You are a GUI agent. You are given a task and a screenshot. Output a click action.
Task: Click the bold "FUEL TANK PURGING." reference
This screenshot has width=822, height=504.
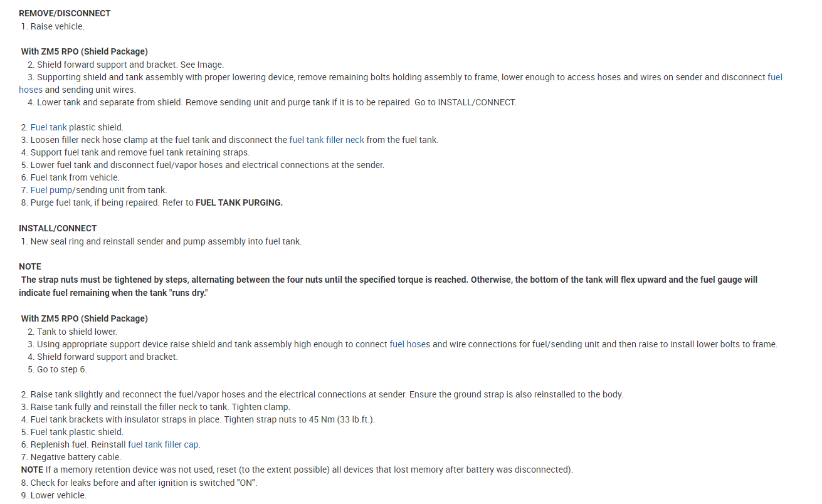click(239, 202)
